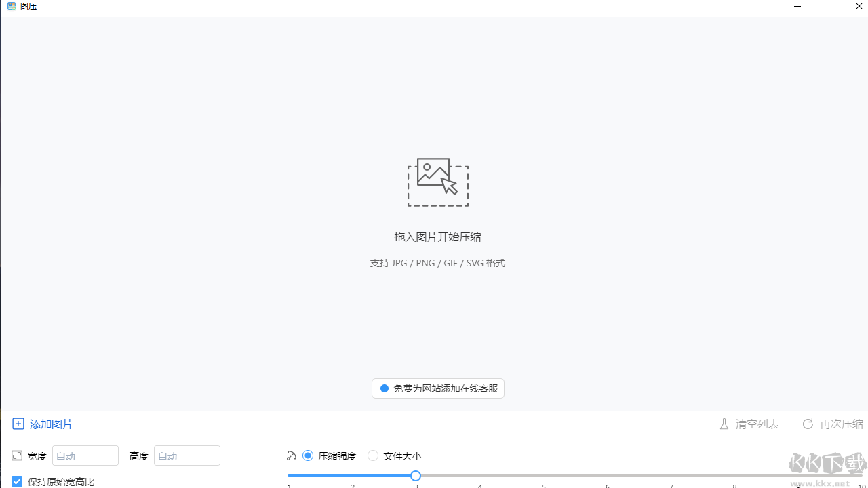
Task: Click inside the 宽度 input field
Action: pos(85,455)
